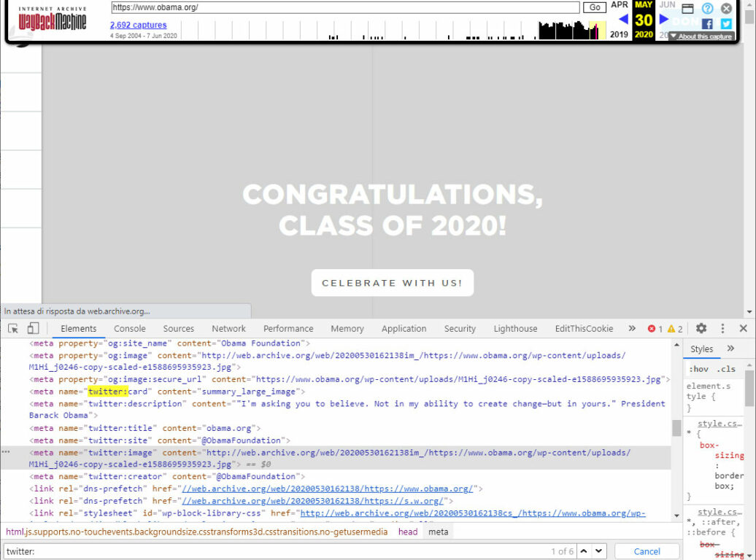
Task: Select the Styles sidebar tab
Action: click(701, 349)
